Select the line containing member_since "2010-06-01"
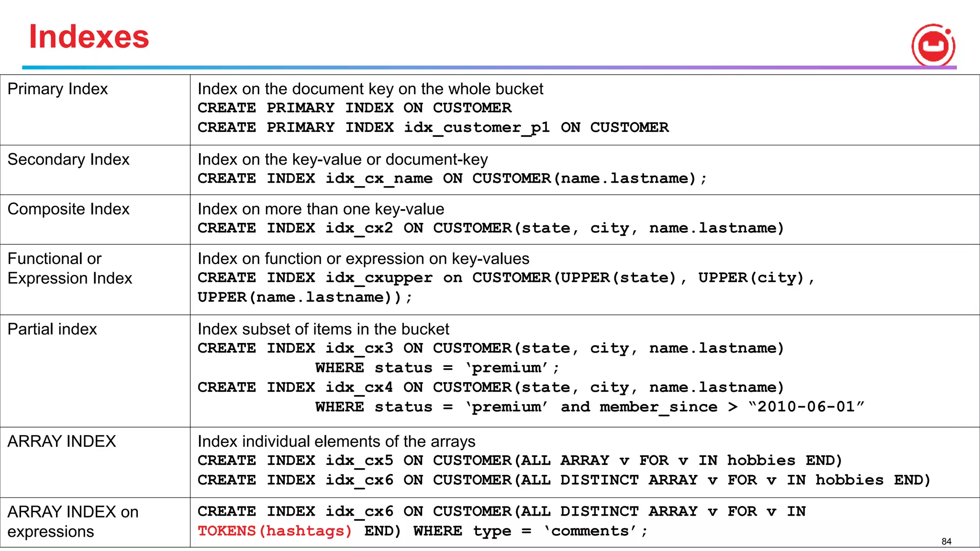The width and height of the screenshot is (980, 551). pos(590,407)
